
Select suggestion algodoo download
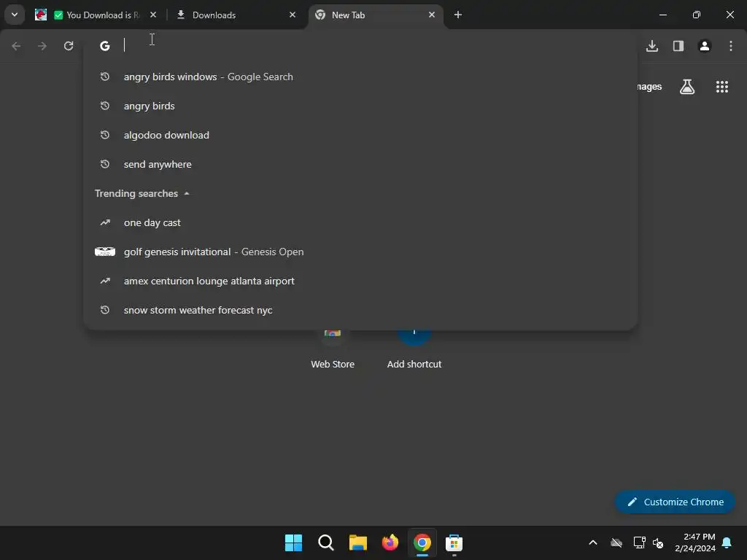tap(360, 135)
